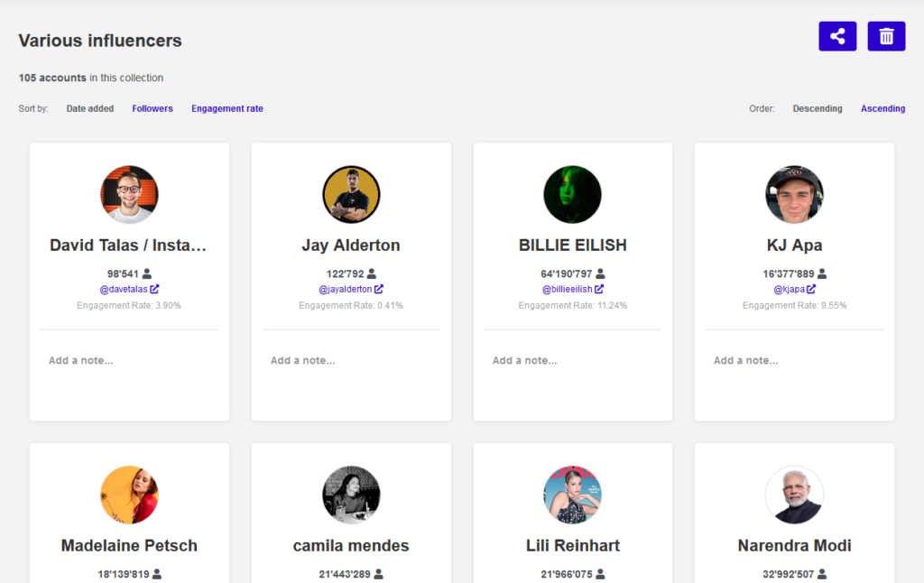Screen dimensions: 924x583
Task: Click Engagement Rate: 3.90% text
Action: point(129,305)
